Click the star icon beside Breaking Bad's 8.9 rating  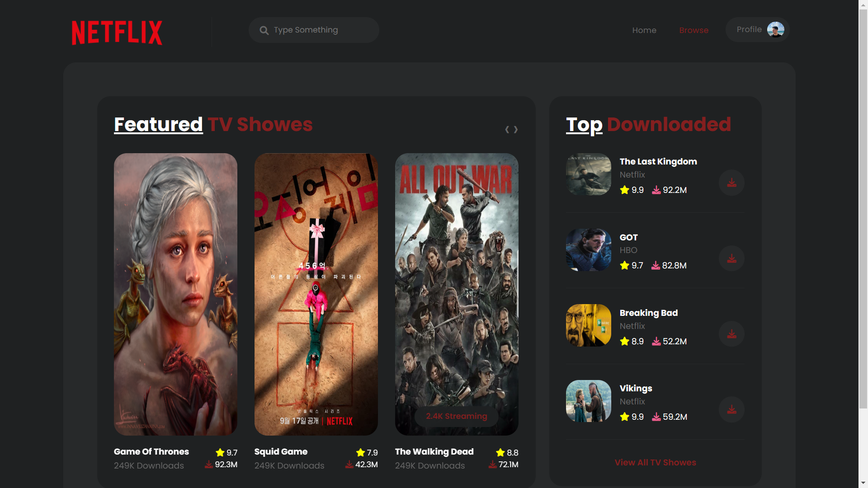(x=624, y=342)
